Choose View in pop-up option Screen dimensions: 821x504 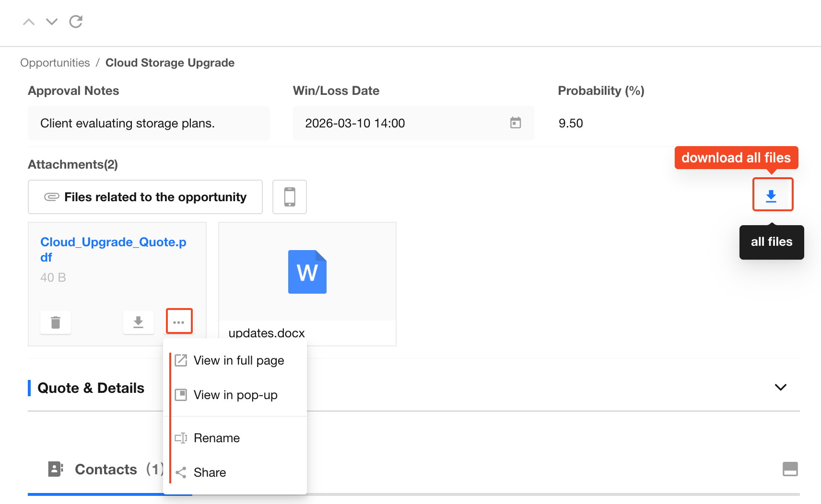[x=235, y=395]
